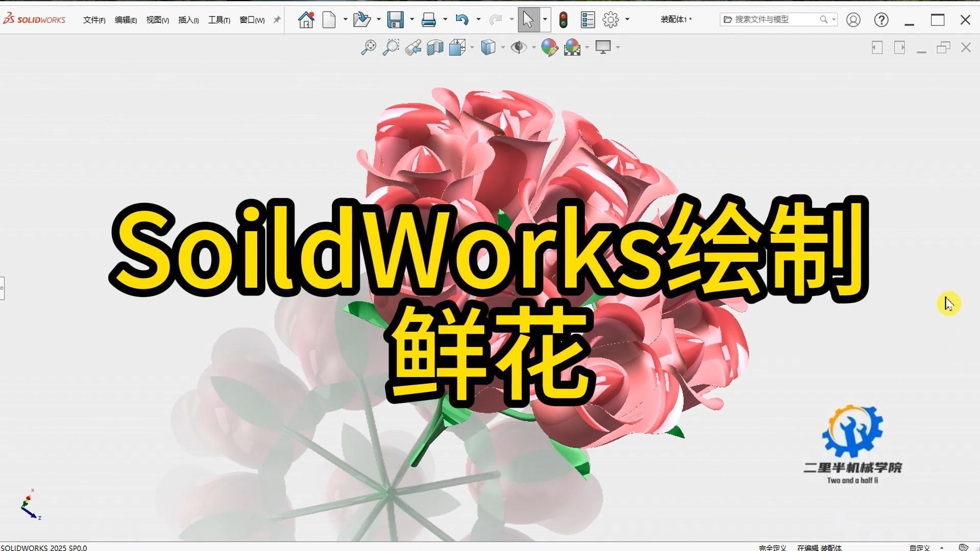Click the 在编辑 装配体 status text
980x551 pixels.
(x=820, y=547)
